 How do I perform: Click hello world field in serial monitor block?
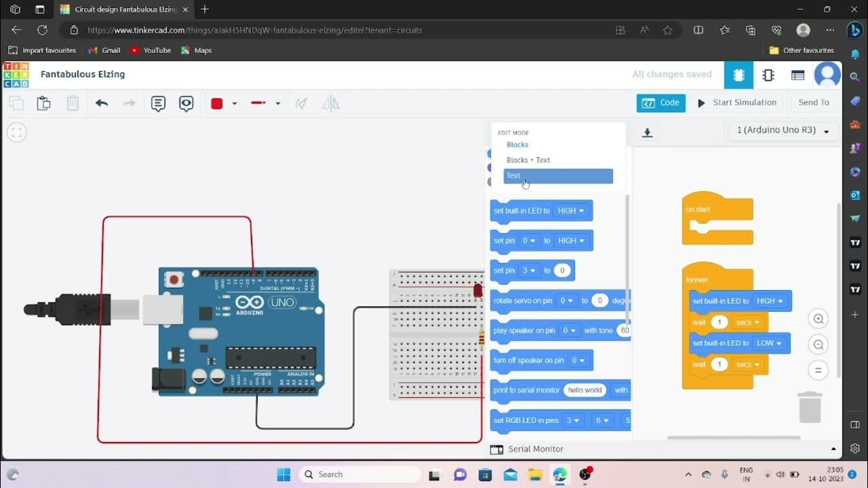coord(585,390)
